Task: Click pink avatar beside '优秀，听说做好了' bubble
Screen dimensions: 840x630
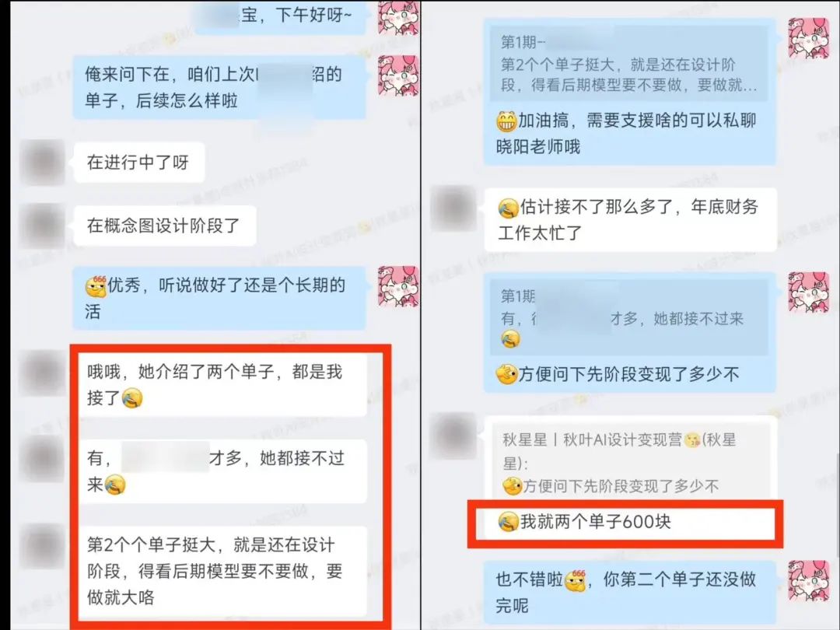Action: (398, 286)
